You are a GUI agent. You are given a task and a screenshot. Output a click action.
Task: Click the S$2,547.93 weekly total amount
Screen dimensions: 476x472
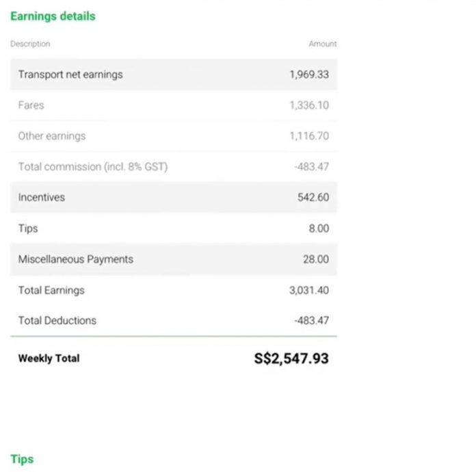pos(291,358)
